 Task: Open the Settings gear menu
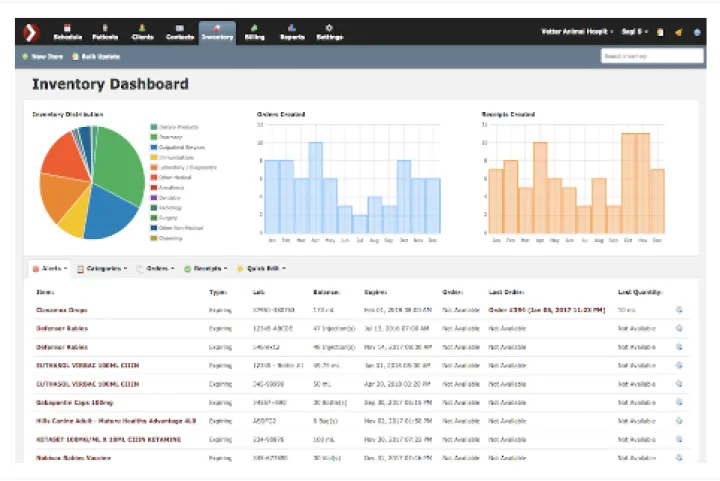pos(330,32)
